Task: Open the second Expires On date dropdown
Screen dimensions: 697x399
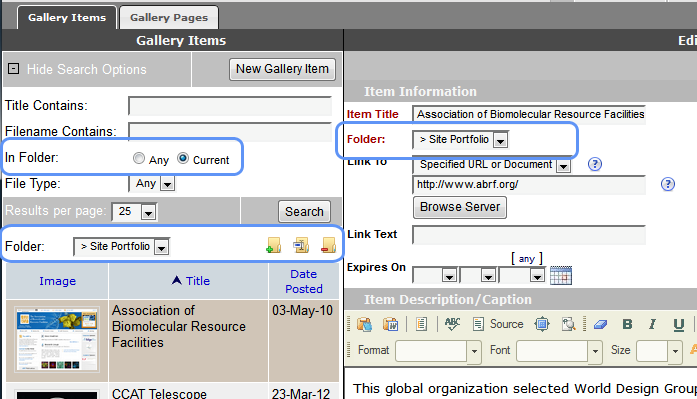Action: [478, 275]
